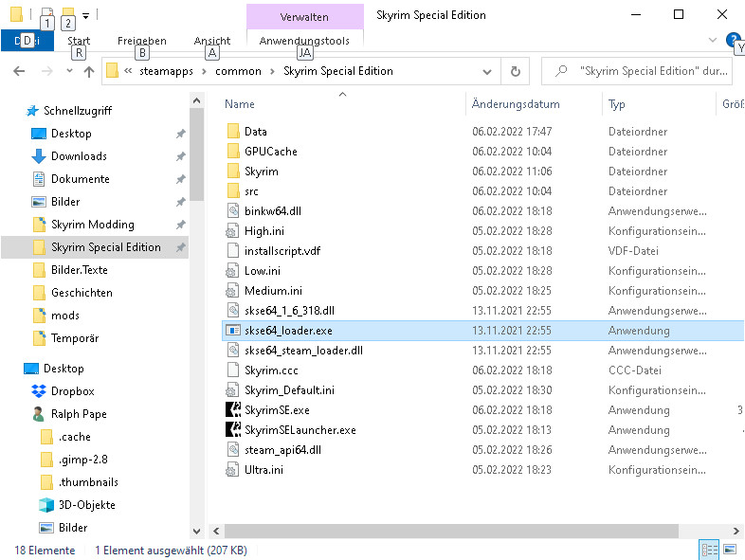The width and height of the screenshot is (745, 560).
Task: Navigate up one folder level arrow
Action: [x=88, y=71]
